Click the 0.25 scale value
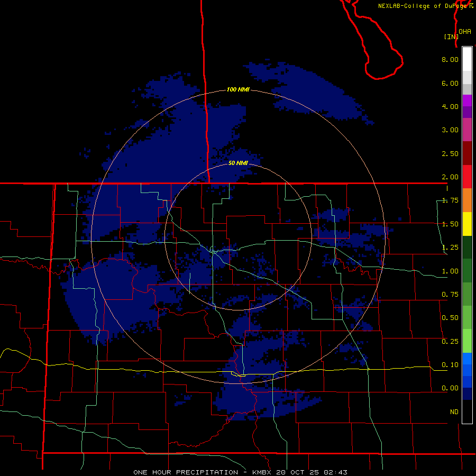The height and width of the screenshot is (476, 476). click(450, 342)
